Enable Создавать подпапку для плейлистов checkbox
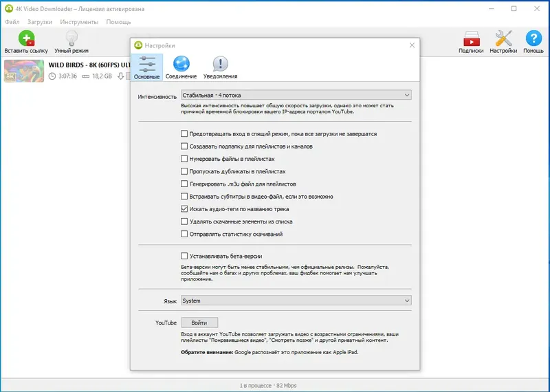The height and width of the screenshot is (392, 550). [x=184, y=146]
